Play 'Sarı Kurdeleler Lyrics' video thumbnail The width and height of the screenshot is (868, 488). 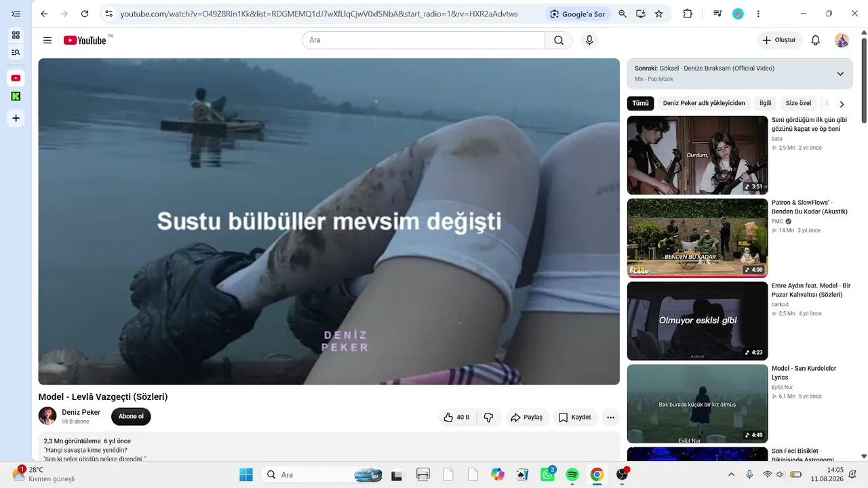697,404
